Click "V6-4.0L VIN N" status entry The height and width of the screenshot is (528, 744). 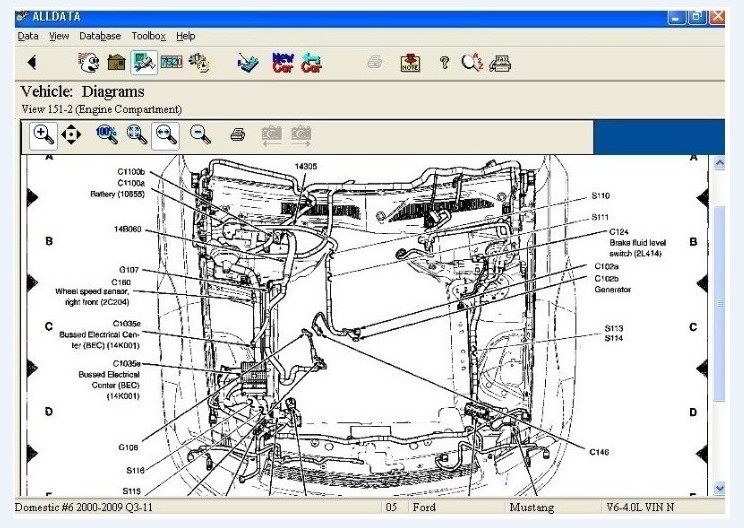click(640, 507)
